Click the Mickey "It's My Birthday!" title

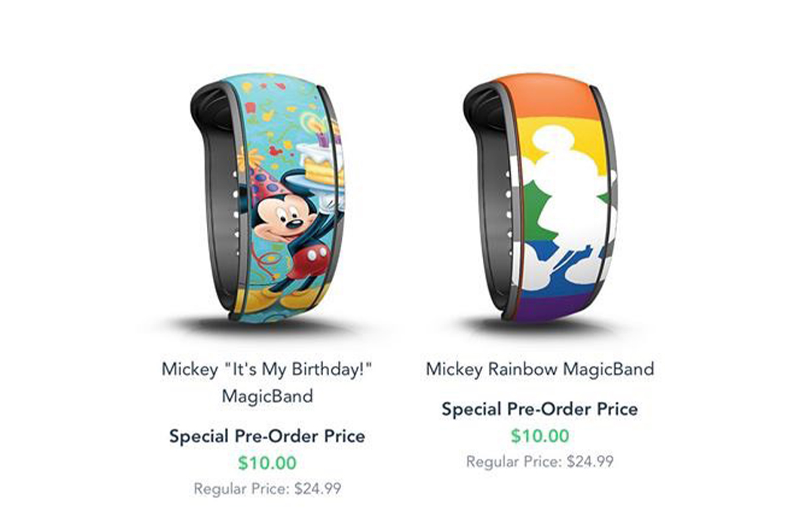[x=267, y=382]
